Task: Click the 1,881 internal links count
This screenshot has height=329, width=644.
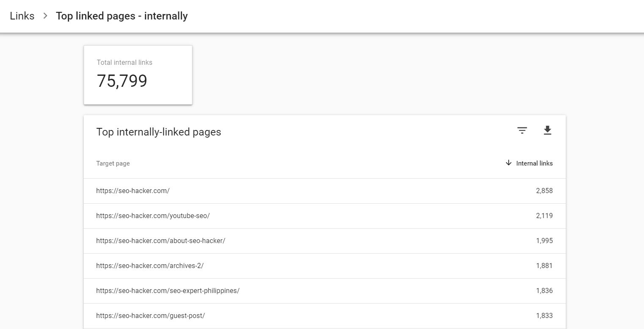Action: (x=544, y=266)
